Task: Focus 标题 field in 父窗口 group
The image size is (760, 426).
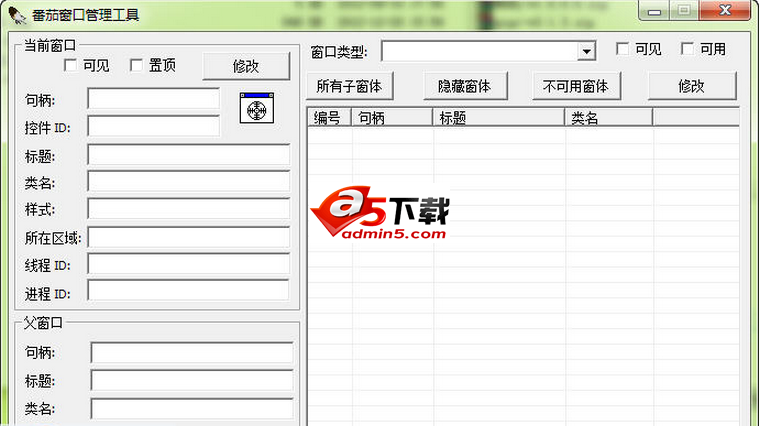Action: click(192, 380)
